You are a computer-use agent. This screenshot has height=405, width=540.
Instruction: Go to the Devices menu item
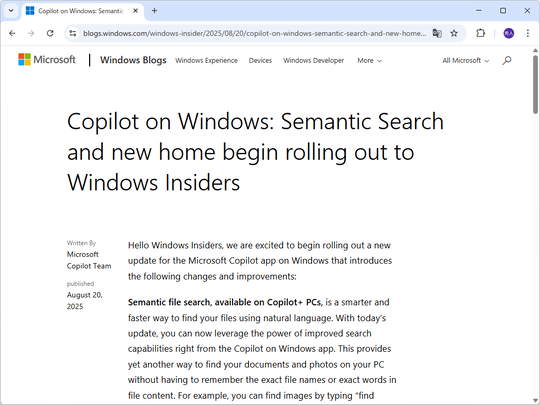pos(260,61)
